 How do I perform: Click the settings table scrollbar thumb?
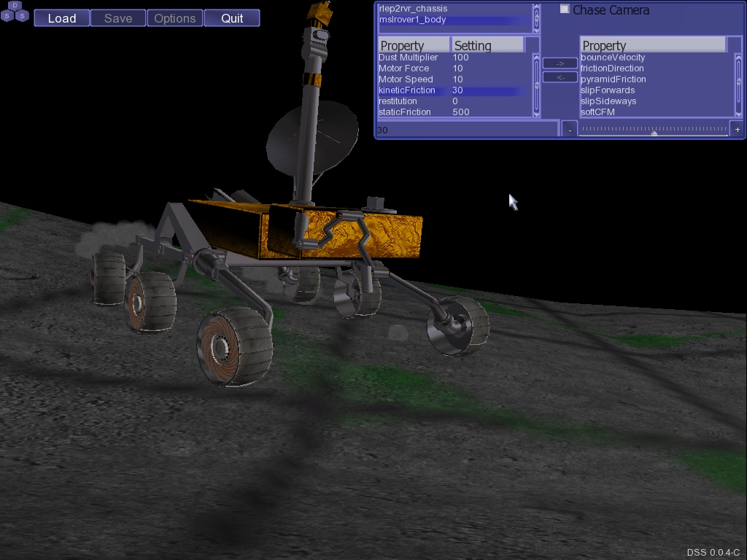click(536, 86)
